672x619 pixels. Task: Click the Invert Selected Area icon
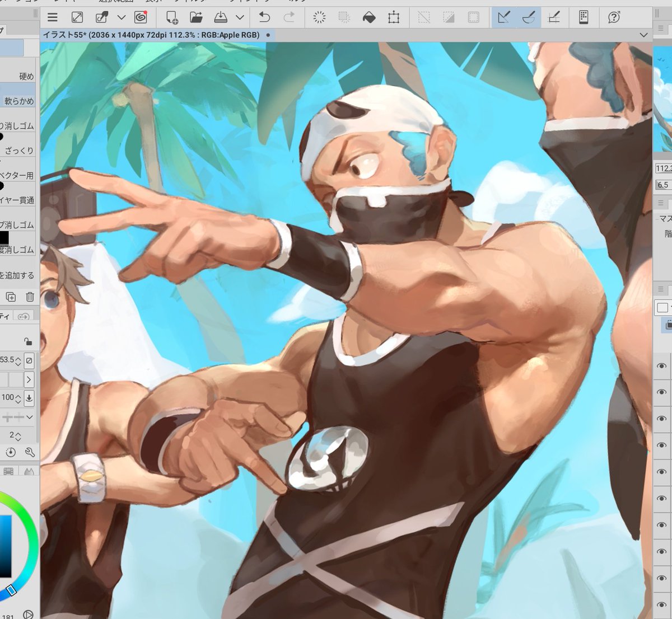[x=449, y=17]
